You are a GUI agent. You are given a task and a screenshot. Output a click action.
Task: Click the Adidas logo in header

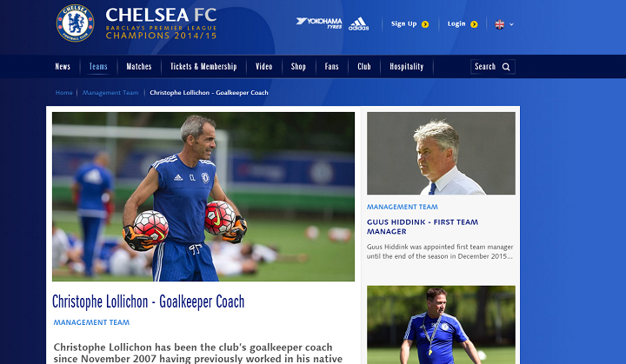click(358, 24)
